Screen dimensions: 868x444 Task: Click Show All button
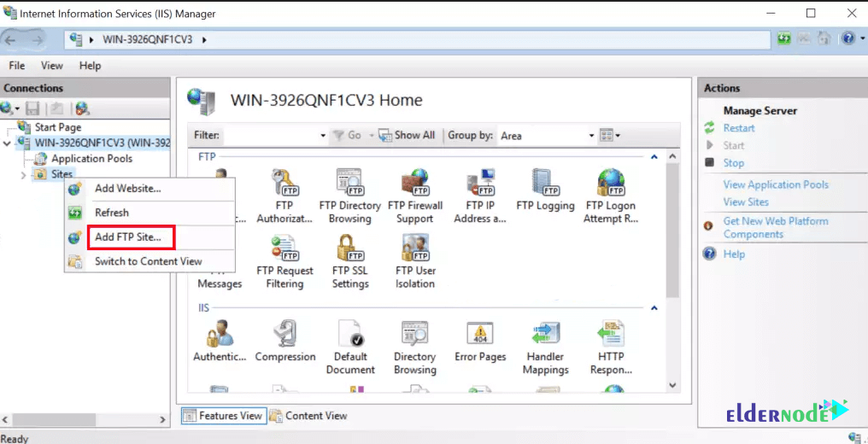[x=408, y=136]
